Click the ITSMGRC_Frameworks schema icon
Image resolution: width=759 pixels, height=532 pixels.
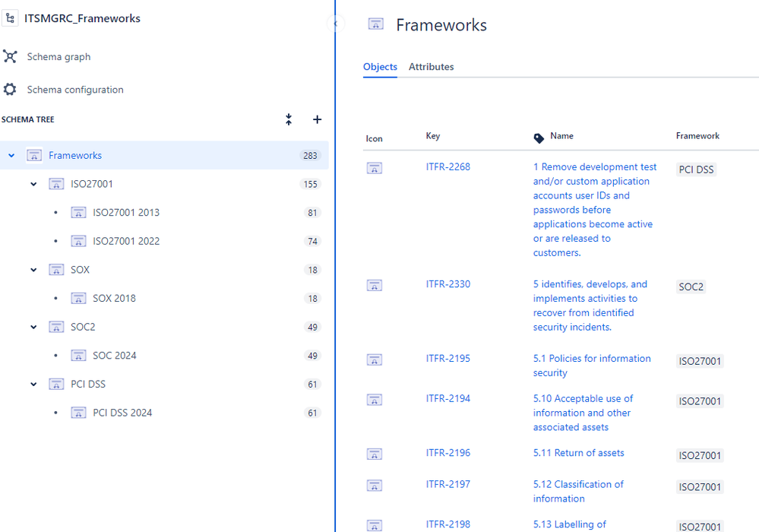[12, 17]
